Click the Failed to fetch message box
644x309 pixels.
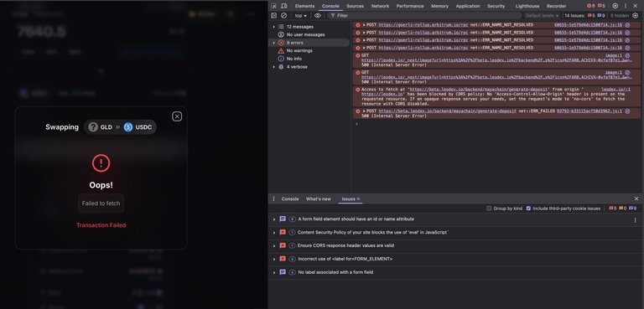tap(101, 203)
